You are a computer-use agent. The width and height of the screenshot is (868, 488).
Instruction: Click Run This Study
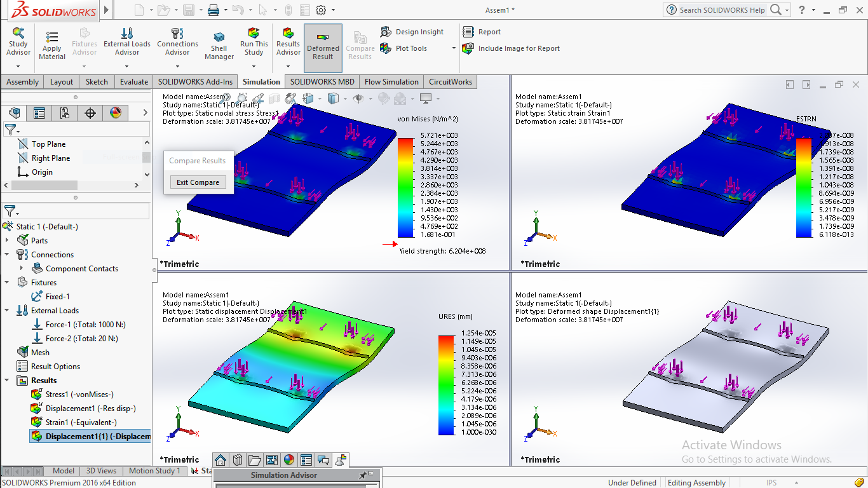[254, 43]
